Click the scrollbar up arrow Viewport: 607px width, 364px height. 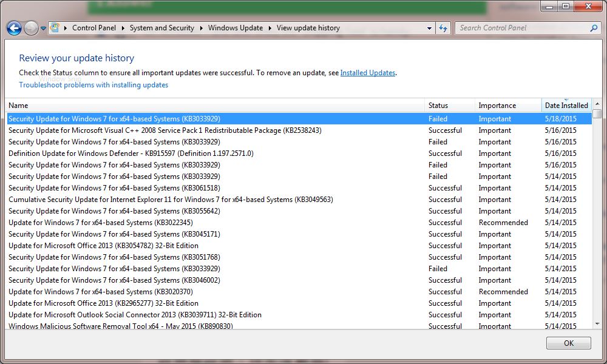tap(597, 104)
